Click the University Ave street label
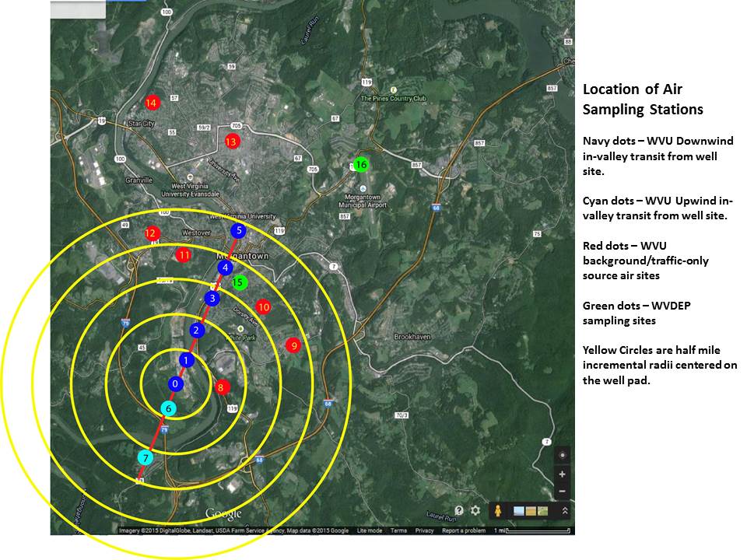Screen dimensions: 747x560 click(x=223, y=170)
